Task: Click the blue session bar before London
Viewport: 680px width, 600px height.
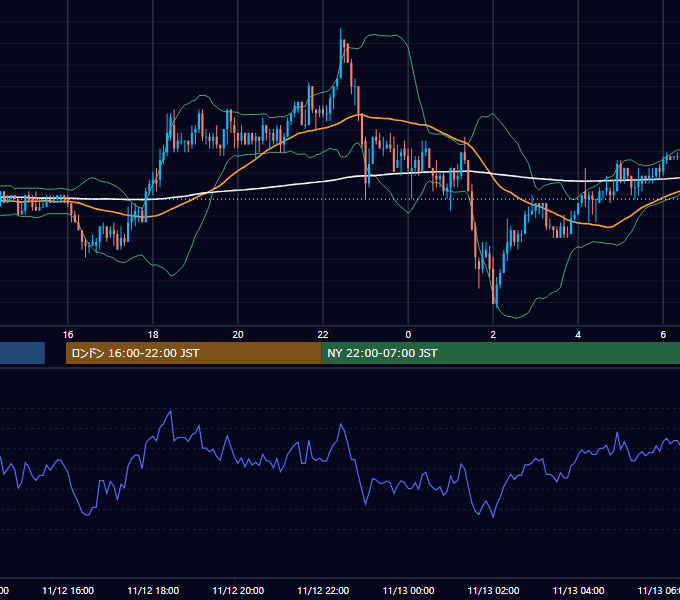Action: [22, 353]
